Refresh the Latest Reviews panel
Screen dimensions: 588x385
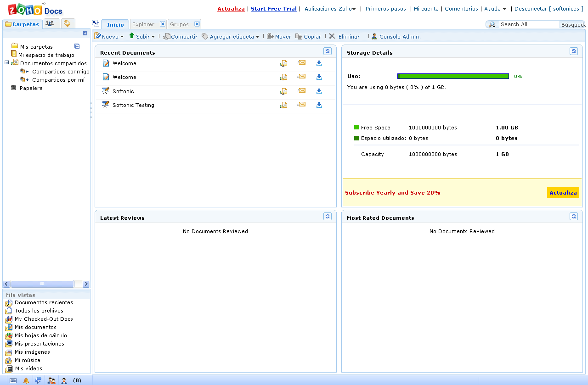point(328,217)
